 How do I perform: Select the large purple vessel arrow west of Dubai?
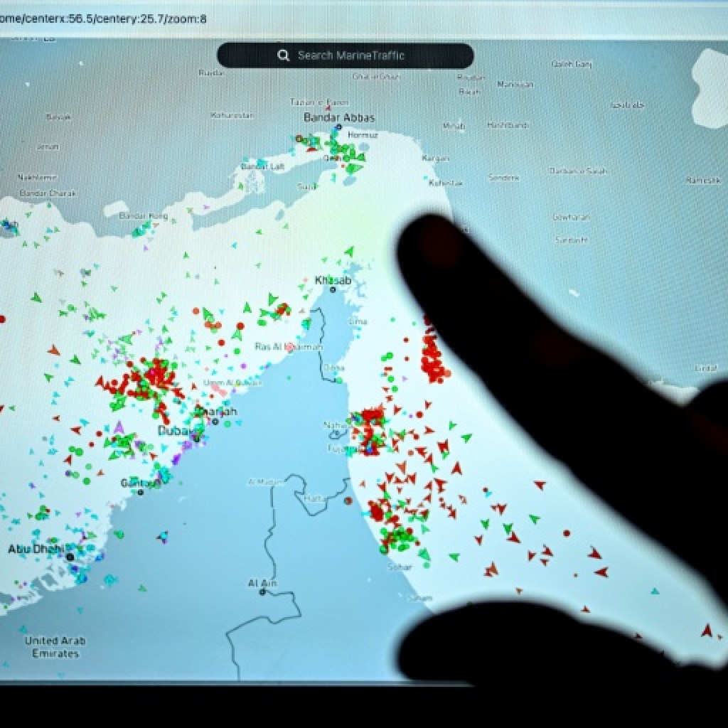pos(119,428)
